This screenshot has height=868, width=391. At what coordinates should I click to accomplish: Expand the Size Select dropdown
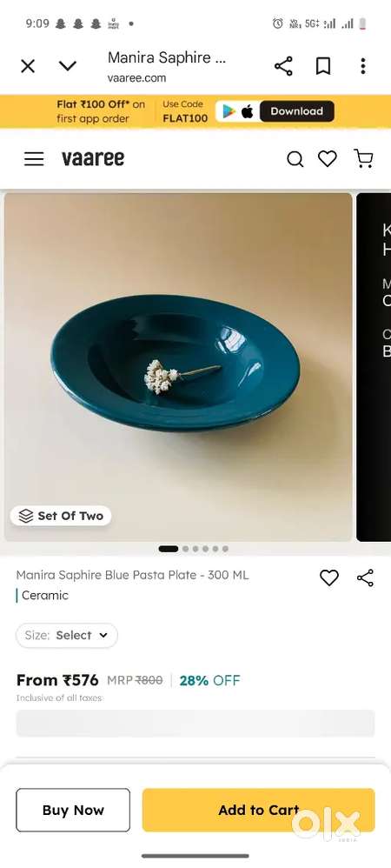(x=67, y=636)
